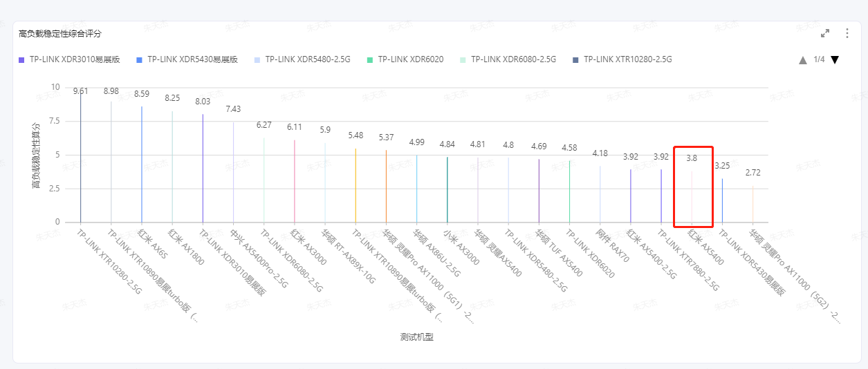
Task: Toggle the TP-LINK XDR5430易展版 legend series
Action: 187,59
